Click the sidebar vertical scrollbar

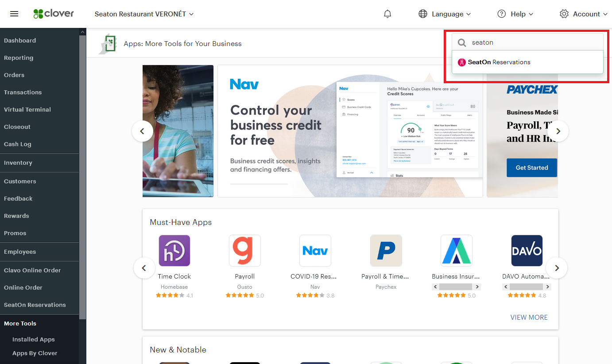point(82,177)
